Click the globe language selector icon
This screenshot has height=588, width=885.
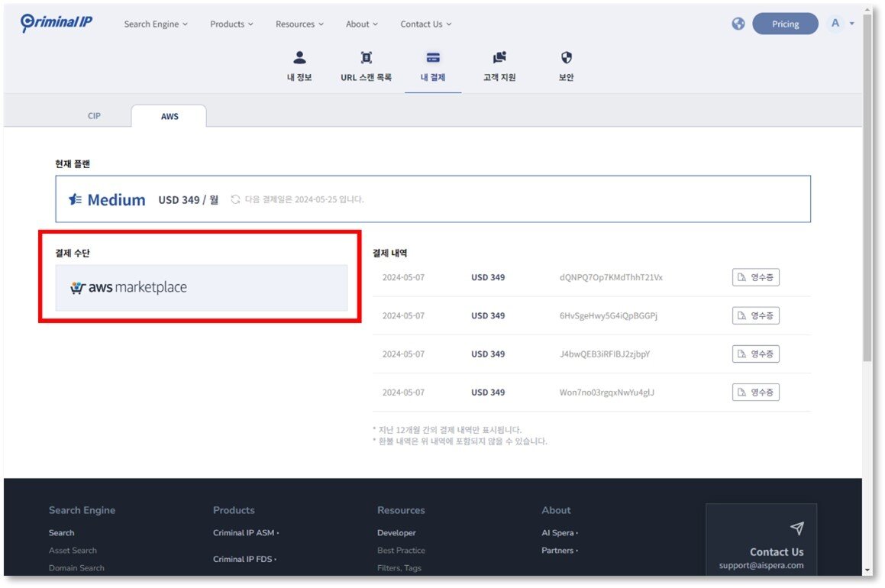(738, 24)
